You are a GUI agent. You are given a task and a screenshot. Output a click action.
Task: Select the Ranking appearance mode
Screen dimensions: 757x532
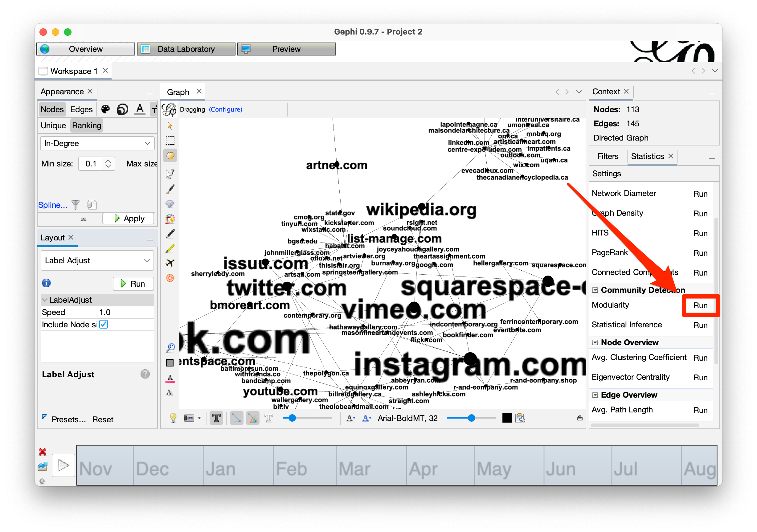pyautogui.click(x=87, y=125)
